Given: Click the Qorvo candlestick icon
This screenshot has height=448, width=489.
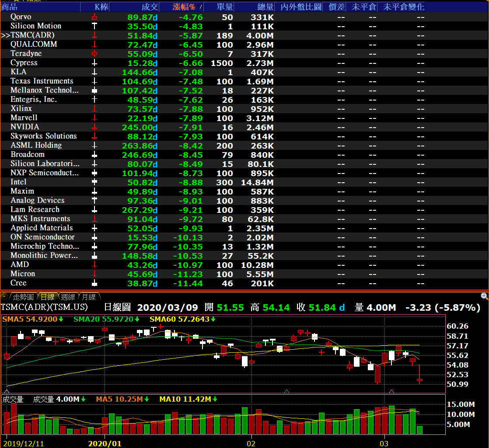Looking at the screenshot, I should [x=94, y=17].
